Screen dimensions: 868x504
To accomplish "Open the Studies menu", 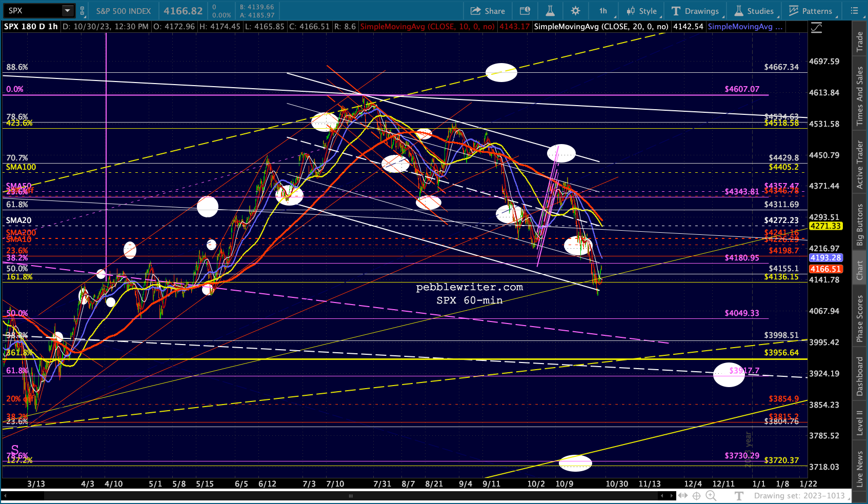I will 754,11.
